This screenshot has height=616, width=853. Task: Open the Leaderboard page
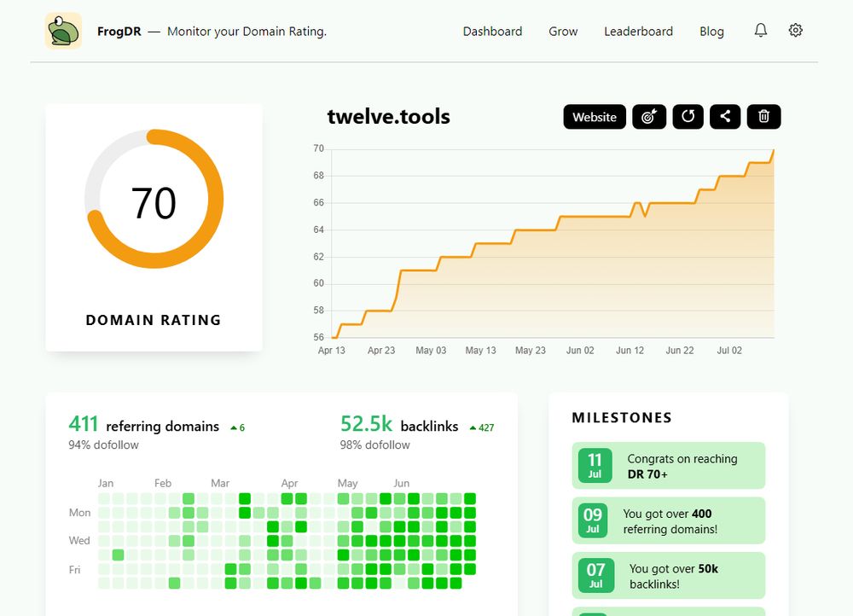[638, 32]
